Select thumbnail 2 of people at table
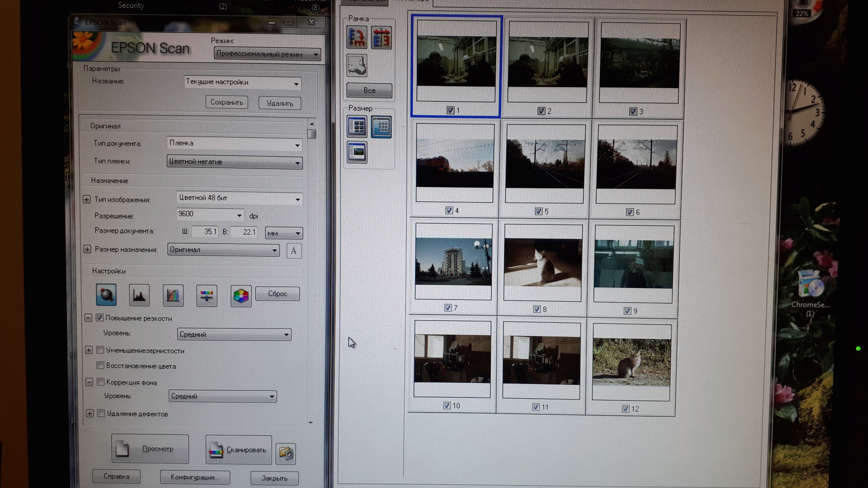The image size is (868, 488). click(x=548, y=62)
